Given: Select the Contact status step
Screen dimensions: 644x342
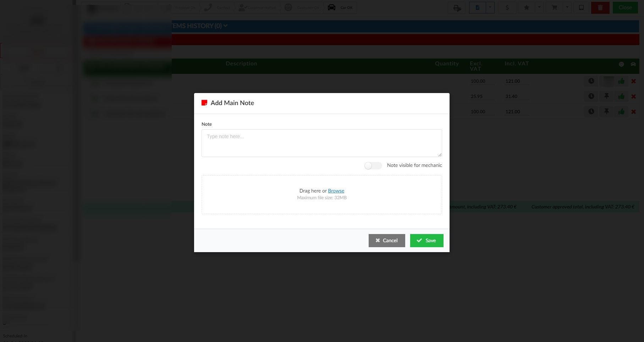Looking at the screenshot, I should click(217, 7).
